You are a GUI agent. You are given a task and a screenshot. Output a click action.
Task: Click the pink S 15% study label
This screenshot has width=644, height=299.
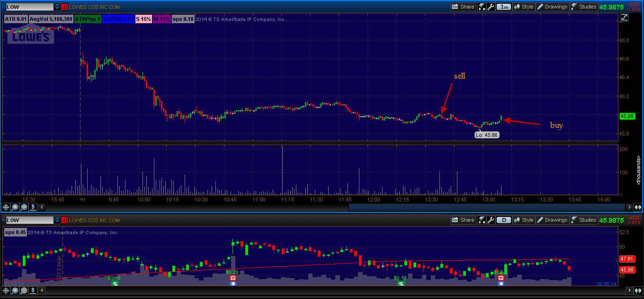(143, 19)
